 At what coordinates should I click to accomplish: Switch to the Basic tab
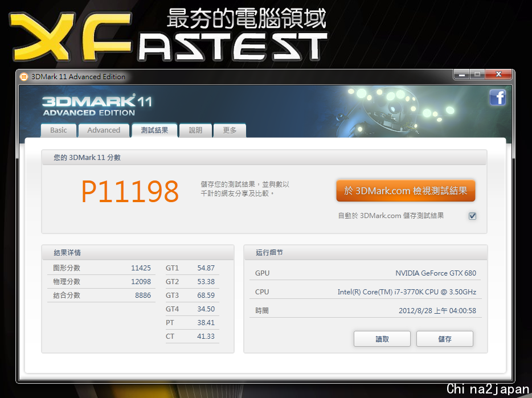pos(58,130)
